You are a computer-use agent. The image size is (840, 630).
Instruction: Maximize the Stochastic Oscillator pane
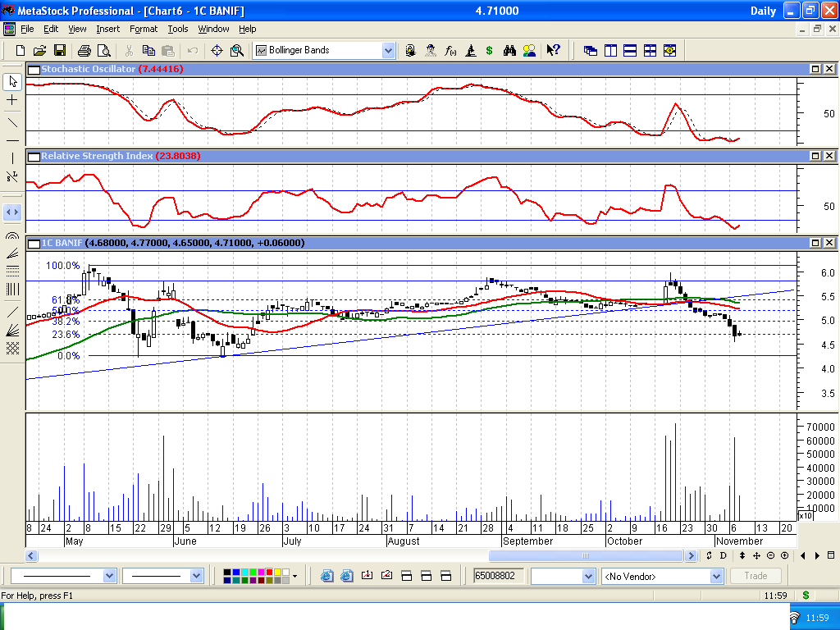815,70
